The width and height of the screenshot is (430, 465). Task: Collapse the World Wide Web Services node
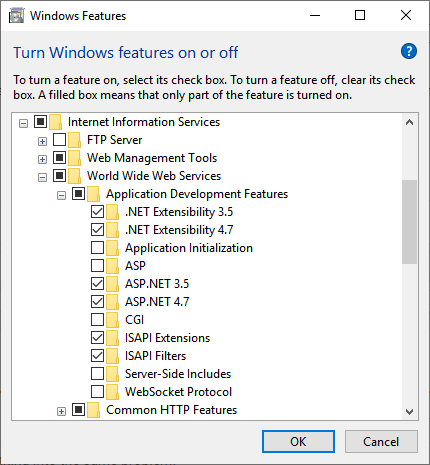pyautogui.click(x=42, y=178)
